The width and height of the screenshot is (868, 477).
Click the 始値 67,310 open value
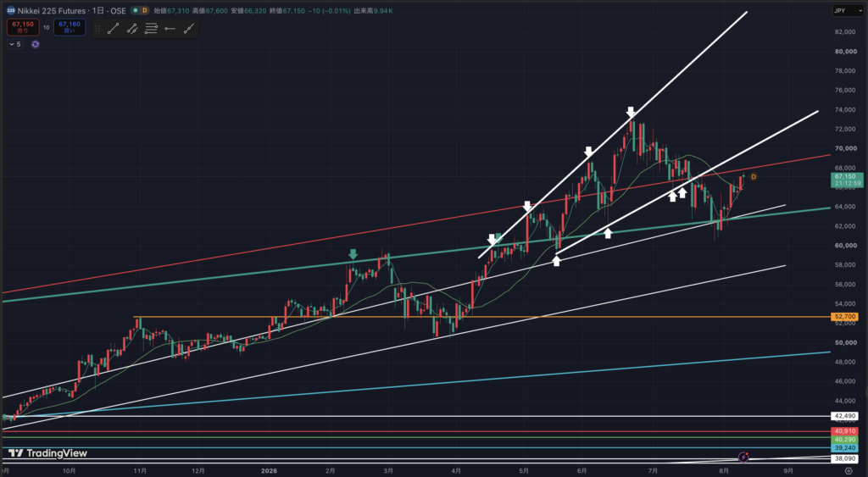pos(171,10)
